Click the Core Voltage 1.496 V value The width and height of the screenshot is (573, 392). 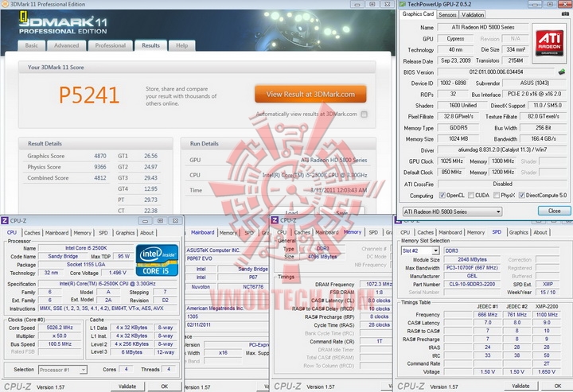[118, 273]
